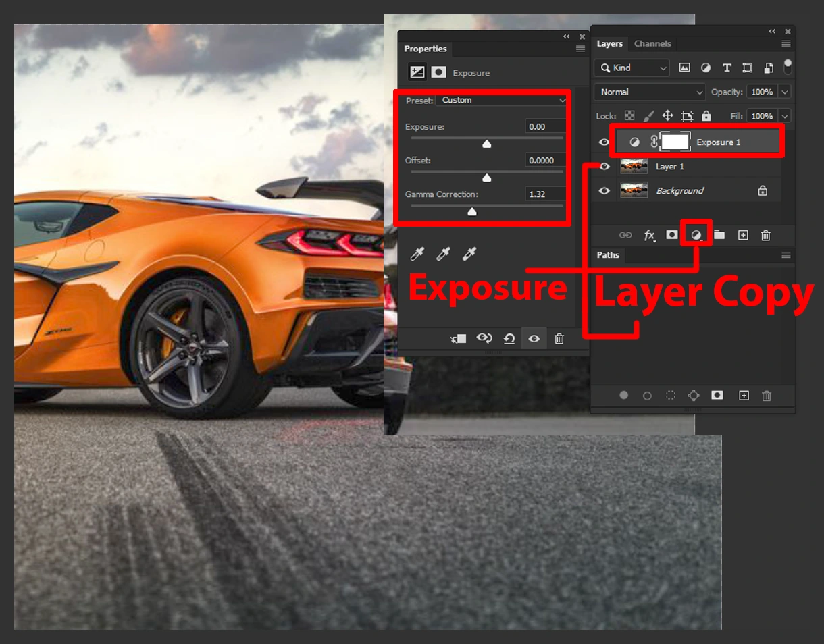
Task: Open the Preset dropdown set to Custom
Action: click(502, 100)
